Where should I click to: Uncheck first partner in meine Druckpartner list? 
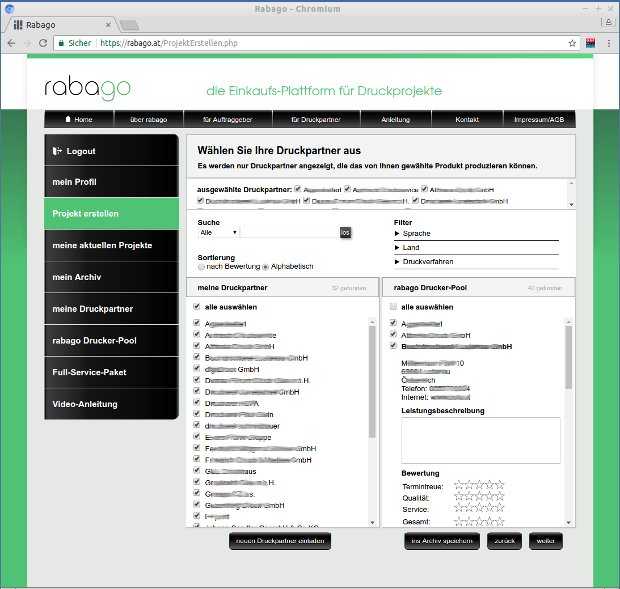point(197,323)
